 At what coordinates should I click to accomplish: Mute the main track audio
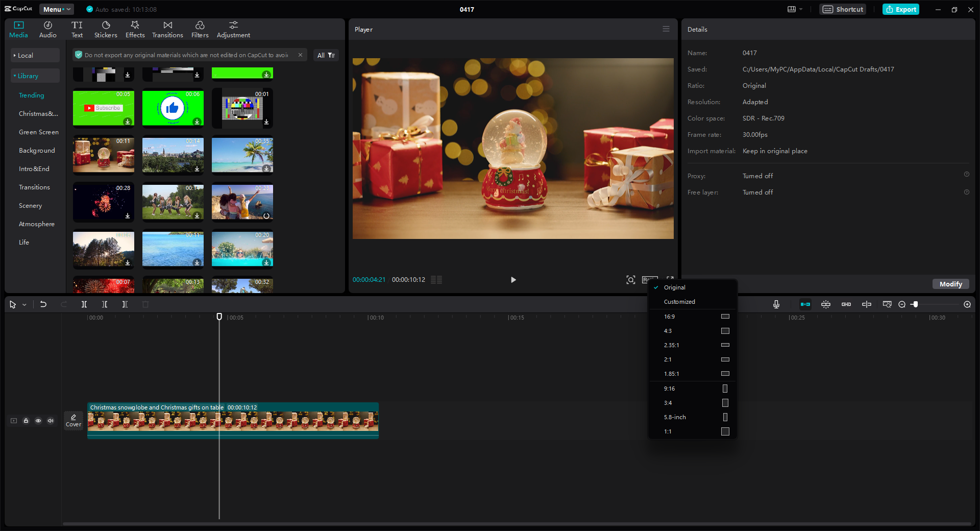(x=51, y=421)
